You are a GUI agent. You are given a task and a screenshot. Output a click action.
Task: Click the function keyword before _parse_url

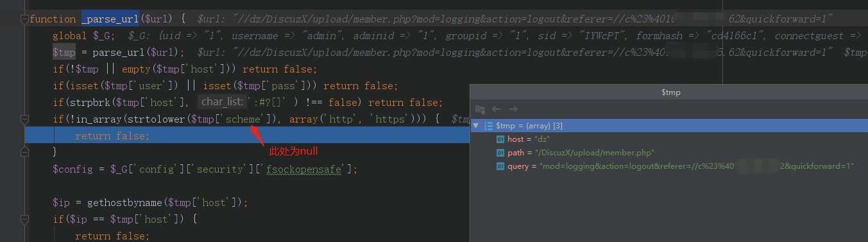coord(52,19)
